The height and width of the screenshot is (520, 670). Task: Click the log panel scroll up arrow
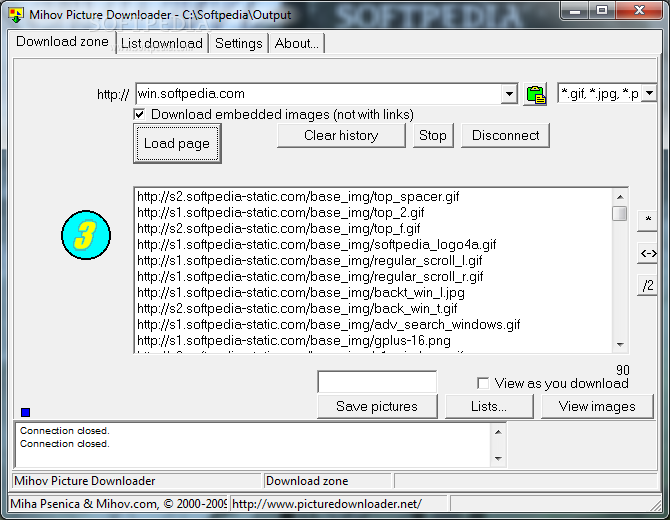498,432
